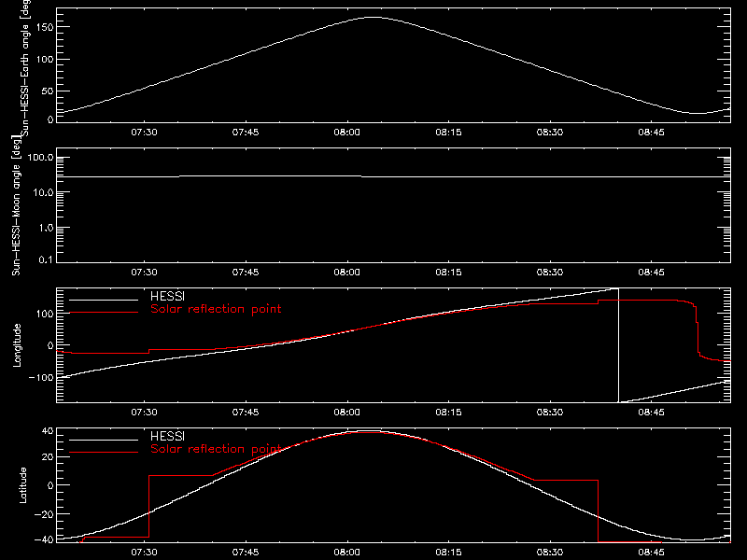Click the 100.0 tick label on Moon angle plot
Screen dimensions: 747x560
click(x=41, y=158)
